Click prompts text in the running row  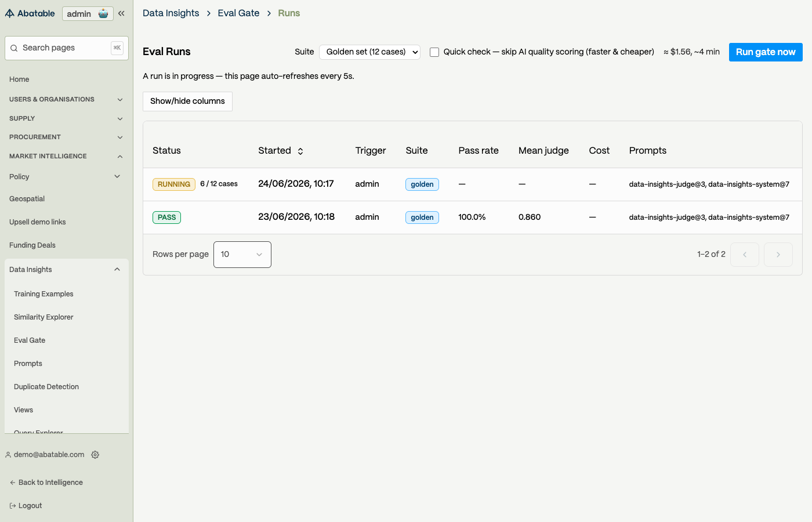coord(709,184)
